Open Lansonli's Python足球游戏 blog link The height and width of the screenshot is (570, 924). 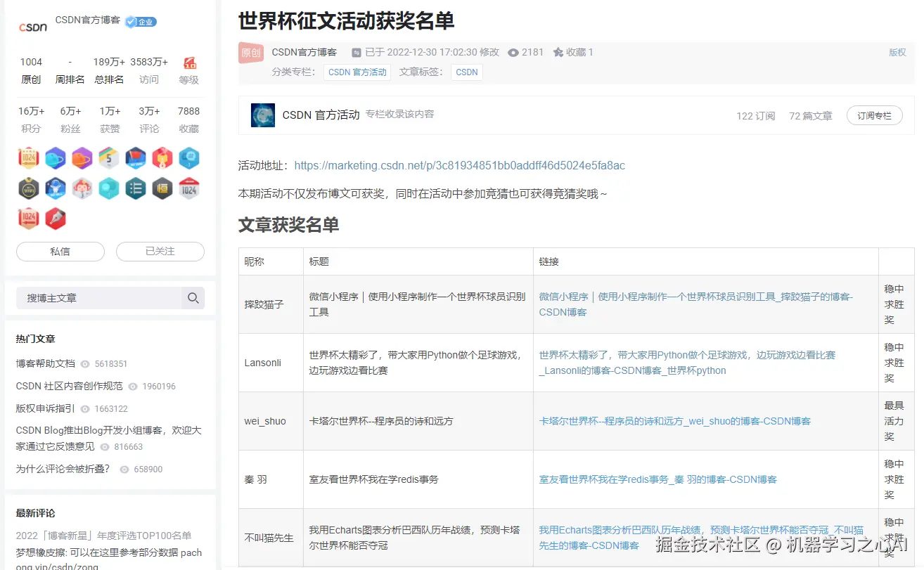click(x=688, y=363)
